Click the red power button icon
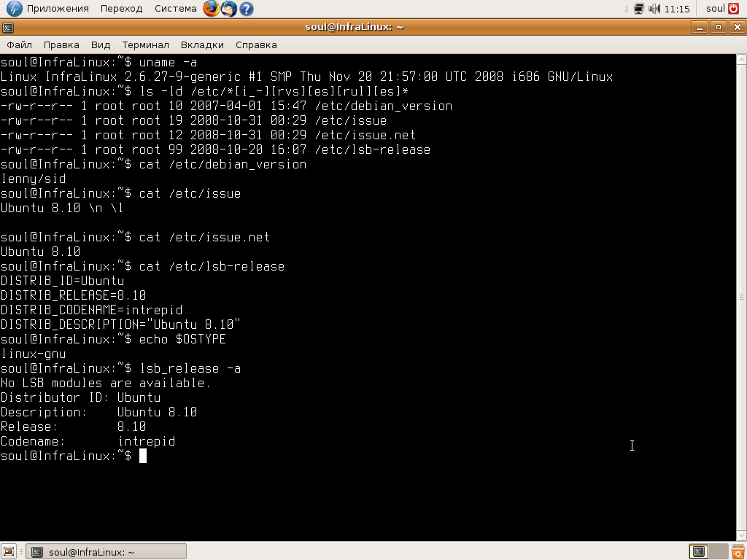 pos(734,9)
